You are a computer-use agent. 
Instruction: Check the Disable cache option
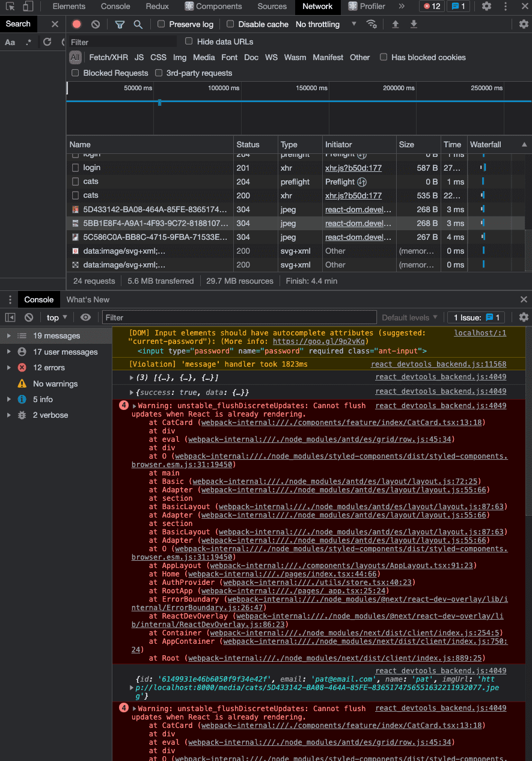click(230, 25)
